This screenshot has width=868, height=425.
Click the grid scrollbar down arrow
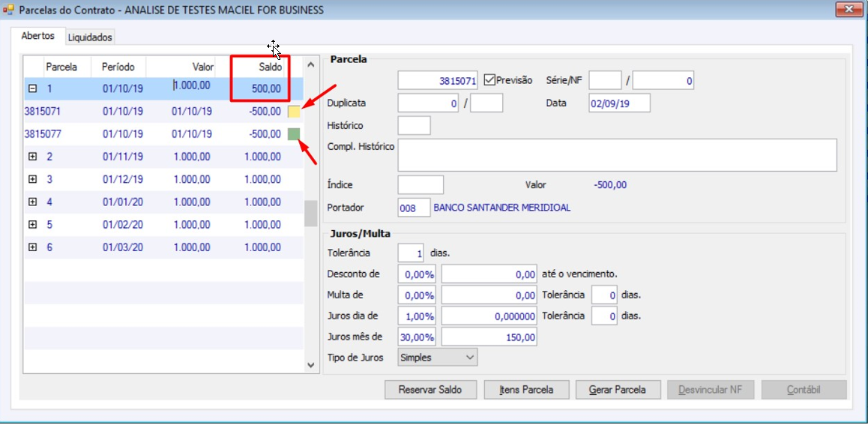(310, 365)
